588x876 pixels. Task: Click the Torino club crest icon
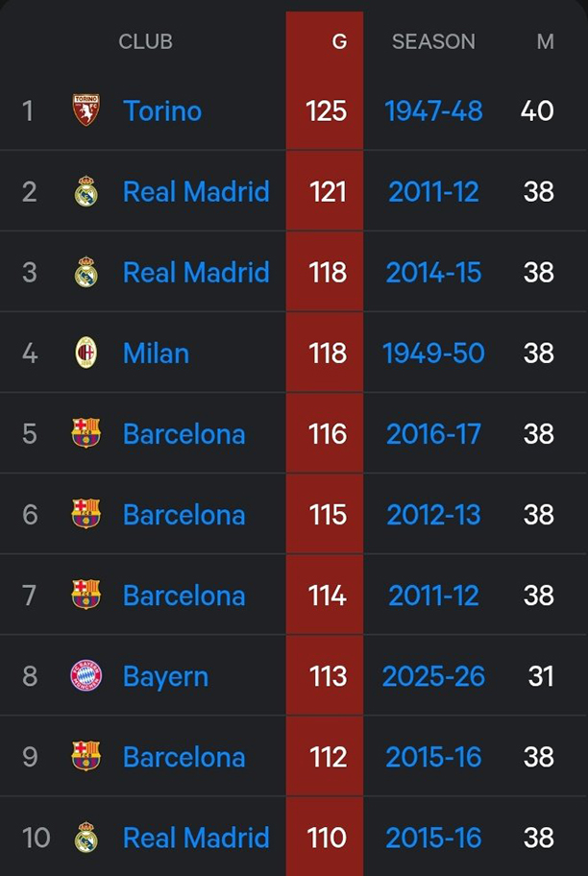point(86,110)
